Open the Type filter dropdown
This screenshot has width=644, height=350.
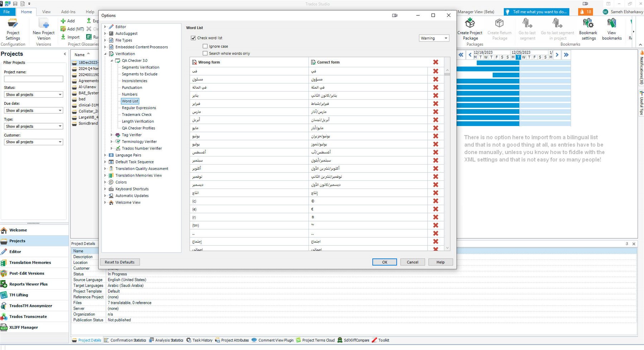(34, 126)
